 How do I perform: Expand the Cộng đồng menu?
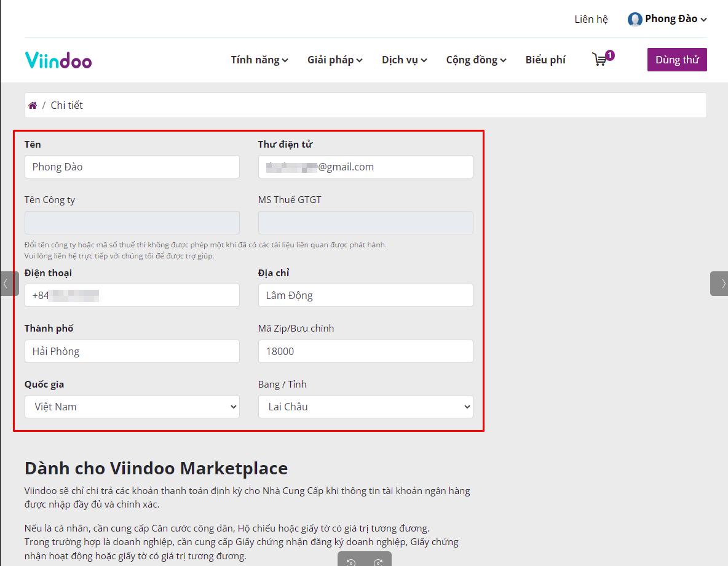pos(476,60)
